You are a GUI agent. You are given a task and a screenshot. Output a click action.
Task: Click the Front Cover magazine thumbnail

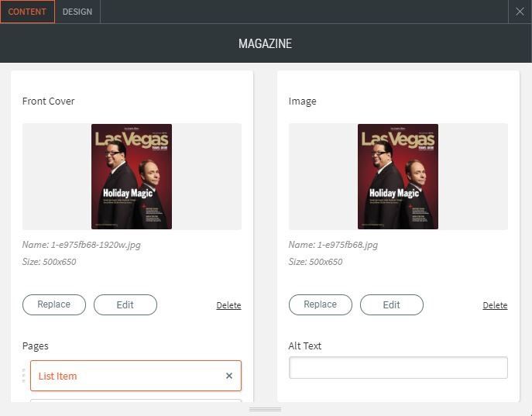[x=132, y=177]
